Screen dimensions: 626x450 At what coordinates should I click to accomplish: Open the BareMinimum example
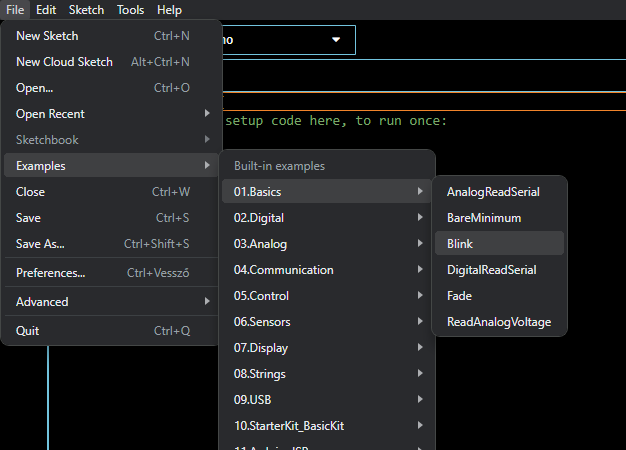point(484,218)
